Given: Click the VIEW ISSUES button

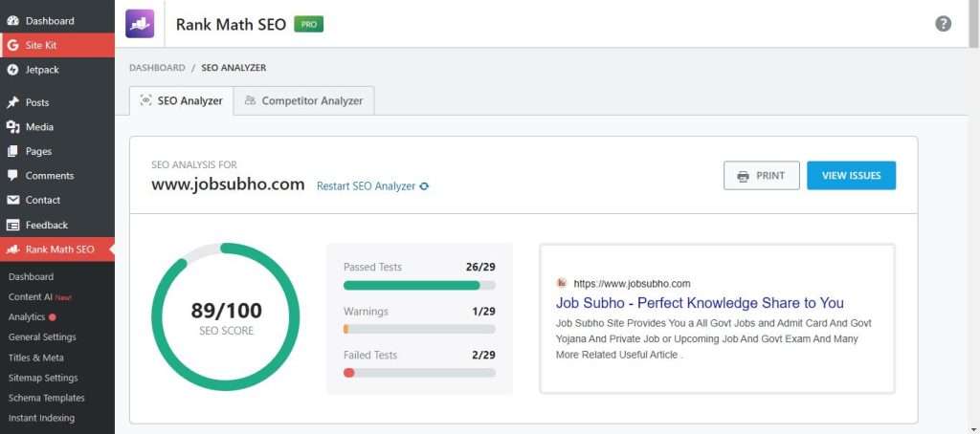Looking at the screenshot, I should [x=851, y=176].
